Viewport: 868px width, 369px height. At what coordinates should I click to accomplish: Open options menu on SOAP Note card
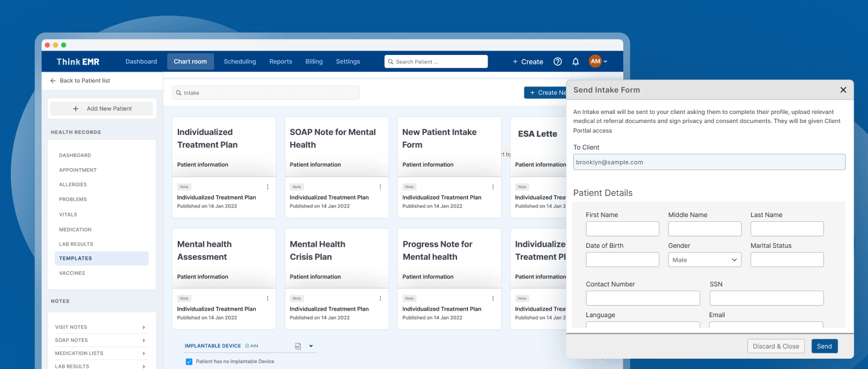point(380,187)
